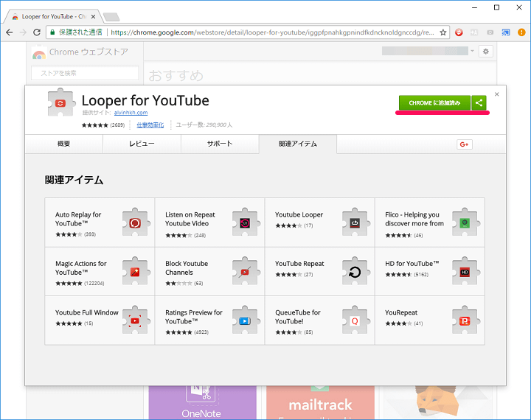Expand the account dropdown arrow
The height and width of the screenshot is (420, 531).
(472, 51)
